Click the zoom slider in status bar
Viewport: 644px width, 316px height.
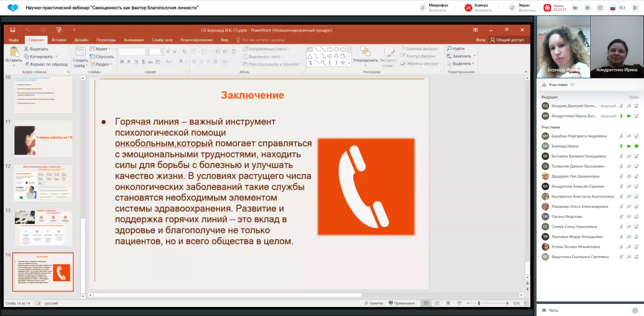479,303
